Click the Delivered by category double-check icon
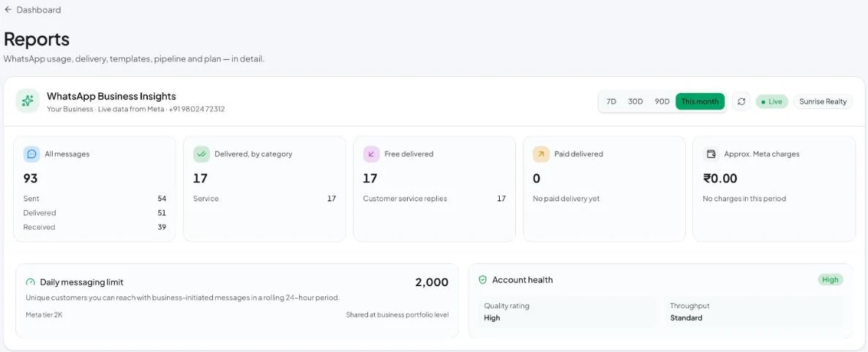This screenshot has width=868, height=352. (201, 154)
